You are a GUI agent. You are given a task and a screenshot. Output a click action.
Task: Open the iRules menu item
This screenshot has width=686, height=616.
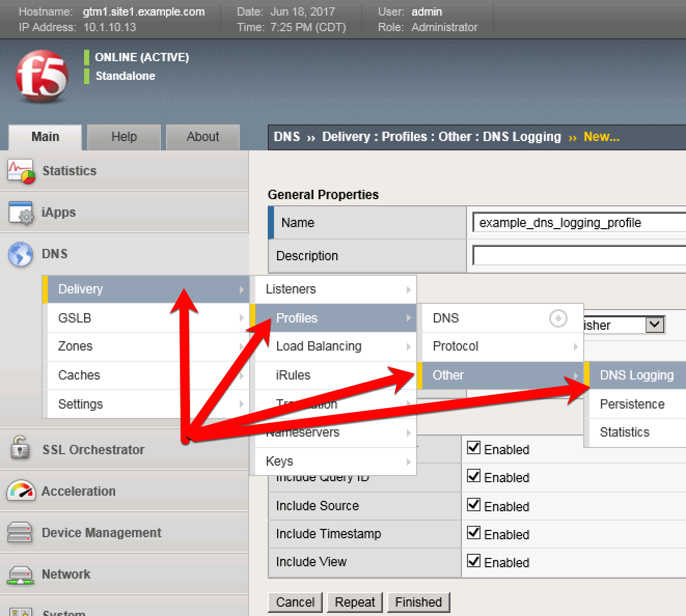click(334, 375)
